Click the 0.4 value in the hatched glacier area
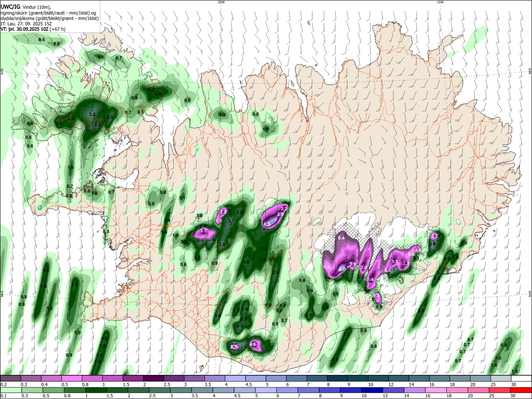 342,238
